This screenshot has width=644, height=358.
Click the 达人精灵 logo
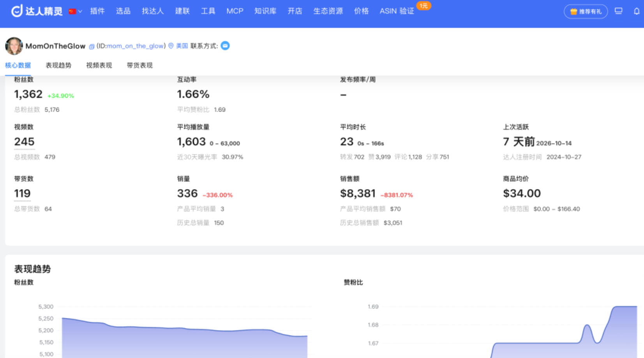(x=37, y=11)
